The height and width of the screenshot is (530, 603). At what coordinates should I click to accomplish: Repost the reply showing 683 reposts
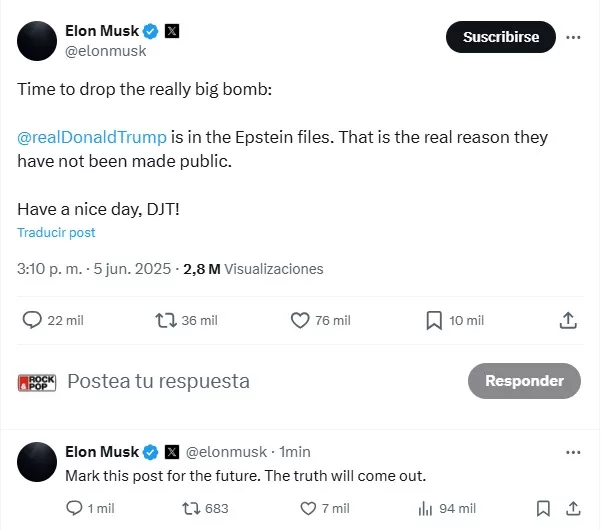[x=190, y=508]
